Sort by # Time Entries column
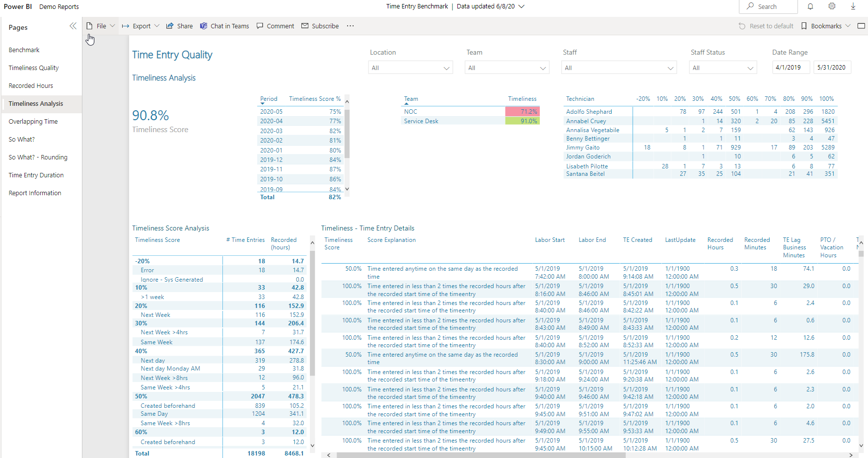Screen dimensions: 868x458 click(245, 240)
